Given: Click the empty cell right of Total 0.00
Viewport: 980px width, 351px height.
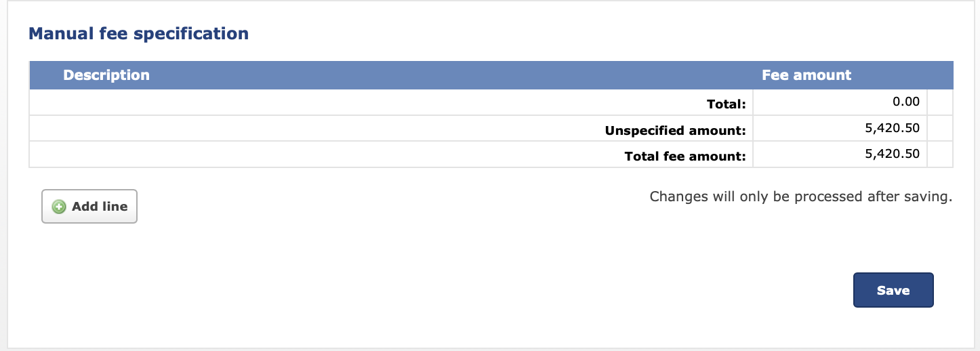Looking at the screenshot, I should (939, 102).
